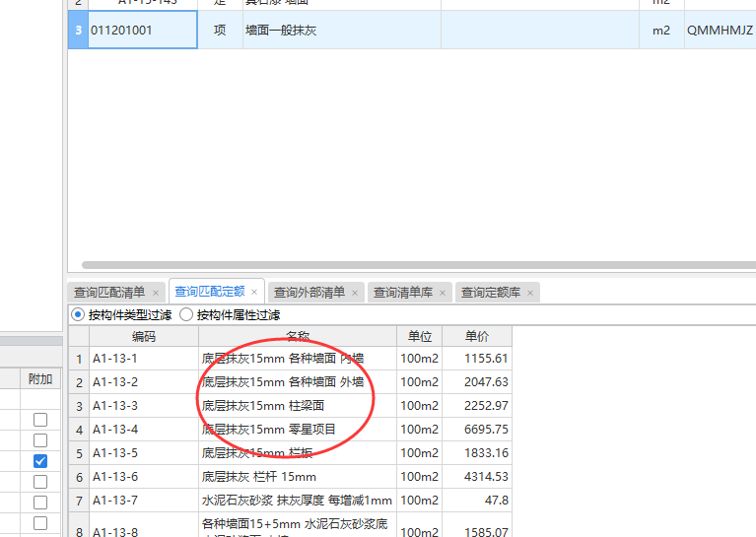This screenshot has width=756, height=537.
Task: Select quota code A1-13-3
Action: [144, 405]
